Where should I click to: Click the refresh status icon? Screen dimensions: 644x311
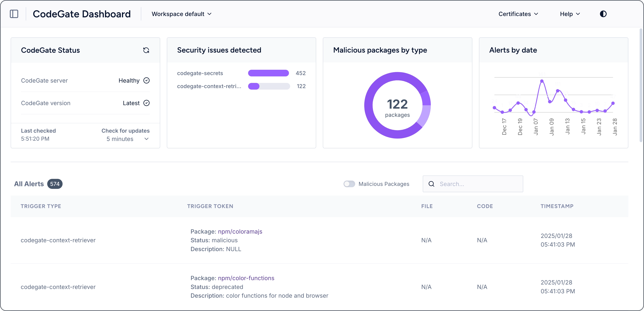click(146, 50)
